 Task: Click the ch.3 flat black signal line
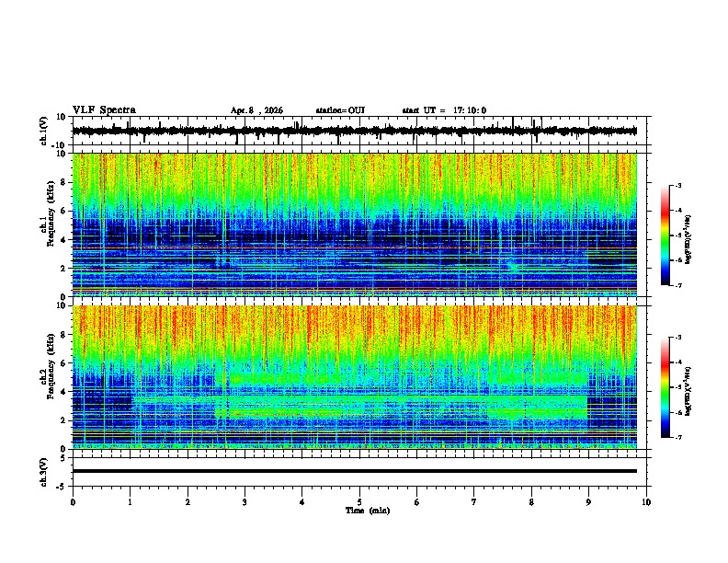[x=355, y=471]
